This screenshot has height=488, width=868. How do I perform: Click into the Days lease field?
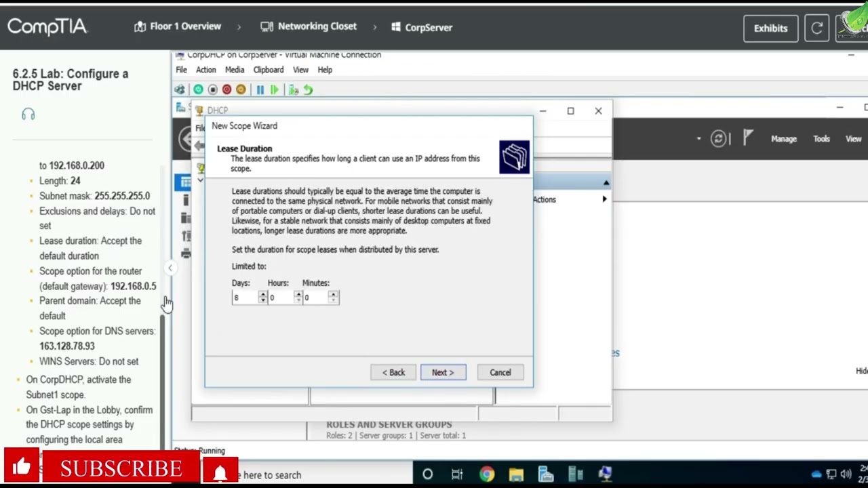(x=245, y=298)
